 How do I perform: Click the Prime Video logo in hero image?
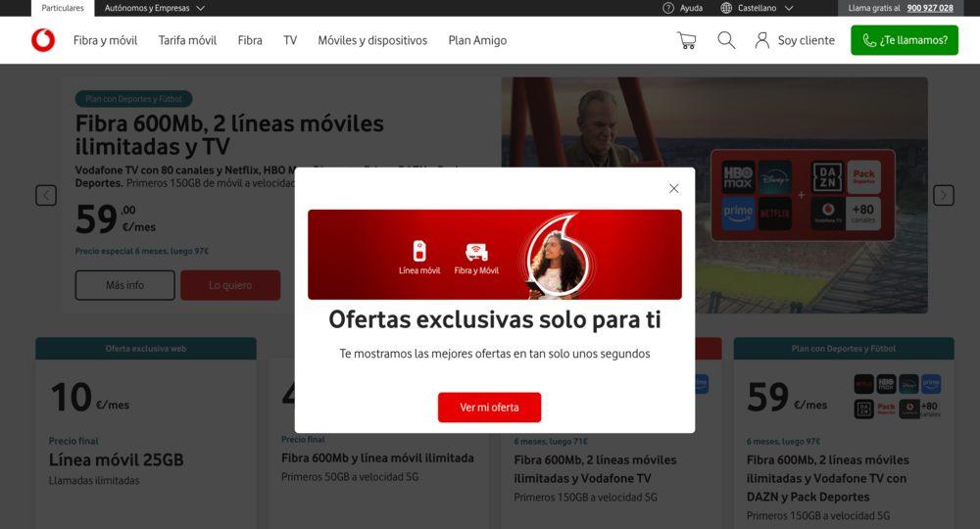[x=738, y=214]
